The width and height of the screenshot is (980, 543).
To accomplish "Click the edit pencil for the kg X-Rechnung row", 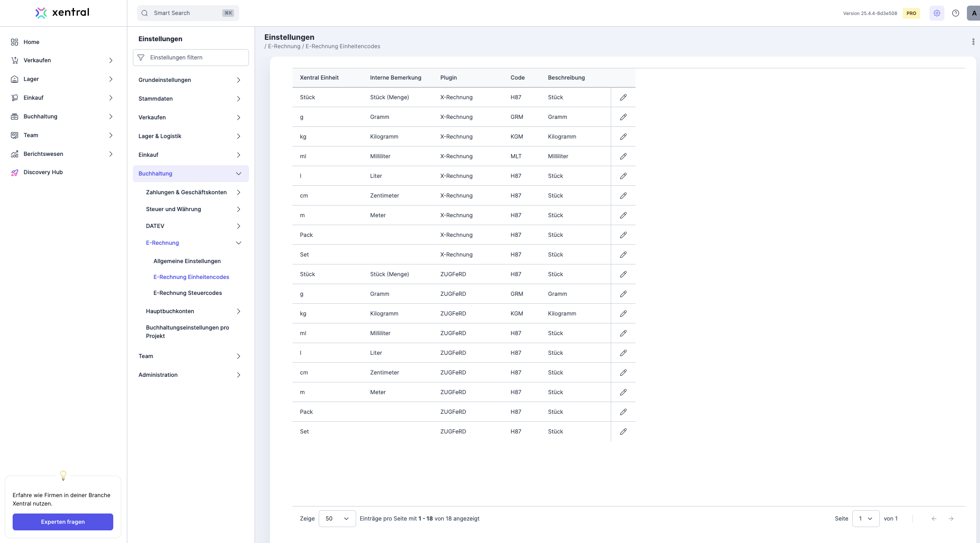I will (623, 137).
